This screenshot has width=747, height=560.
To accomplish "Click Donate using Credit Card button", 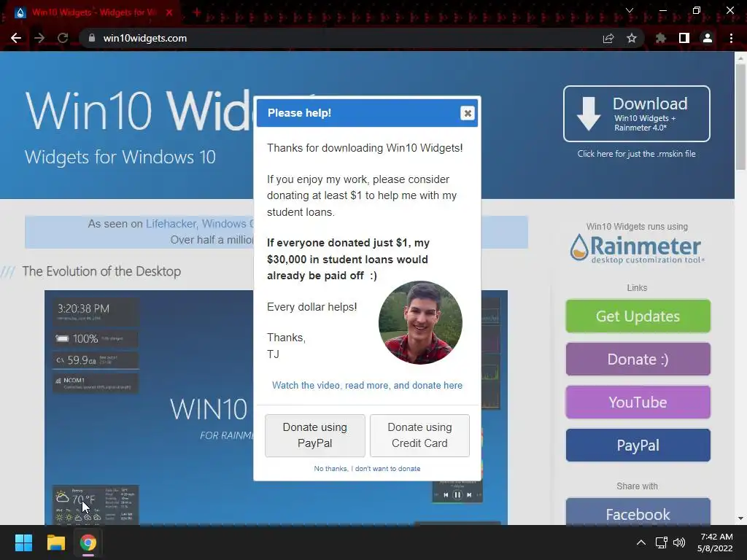I will (419, 435).
